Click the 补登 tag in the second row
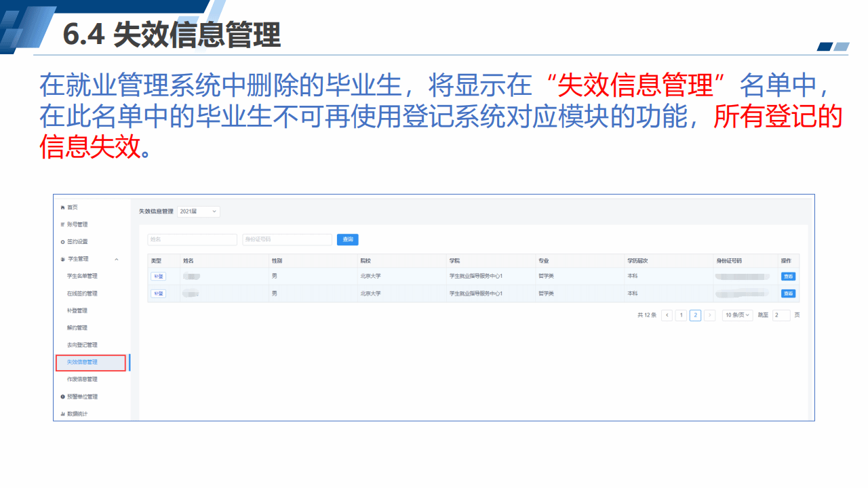This screenshot has height=488, width=868. [x=158, y=293]
